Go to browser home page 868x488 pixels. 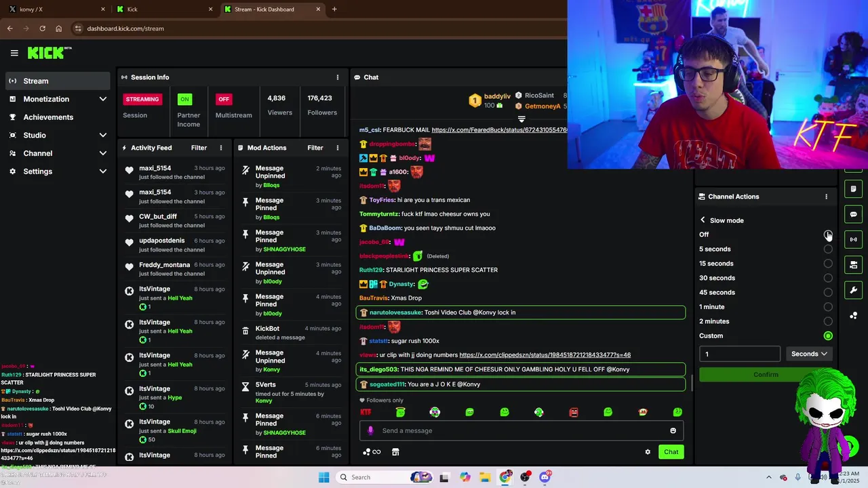click(x=59, y=28)
